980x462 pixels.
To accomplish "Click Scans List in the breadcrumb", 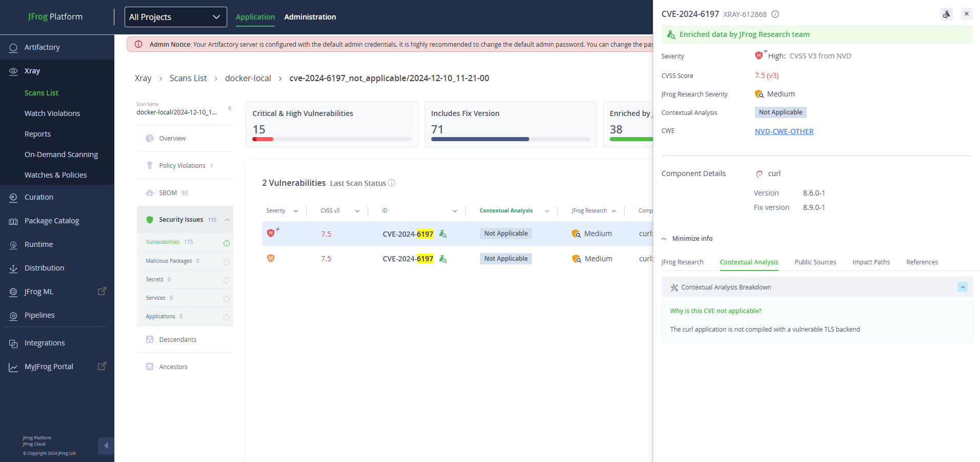I will [188, 78].
